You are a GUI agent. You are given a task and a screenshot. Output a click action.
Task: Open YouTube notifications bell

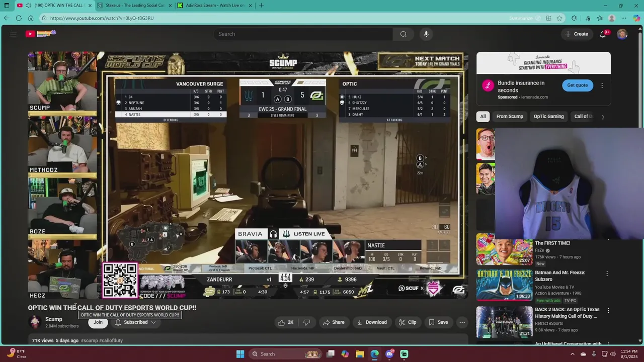click(603, 34)
